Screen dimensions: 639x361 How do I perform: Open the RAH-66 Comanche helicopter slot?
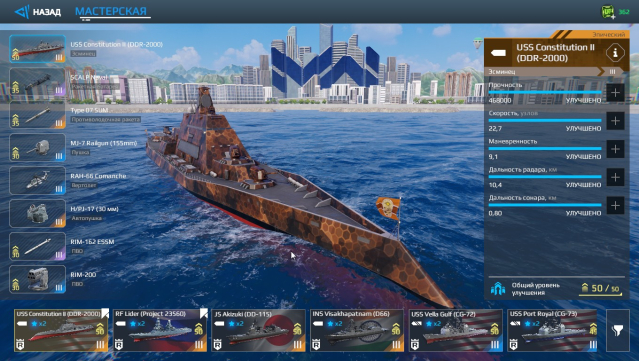pyautogui.click(x=37, y=180)
